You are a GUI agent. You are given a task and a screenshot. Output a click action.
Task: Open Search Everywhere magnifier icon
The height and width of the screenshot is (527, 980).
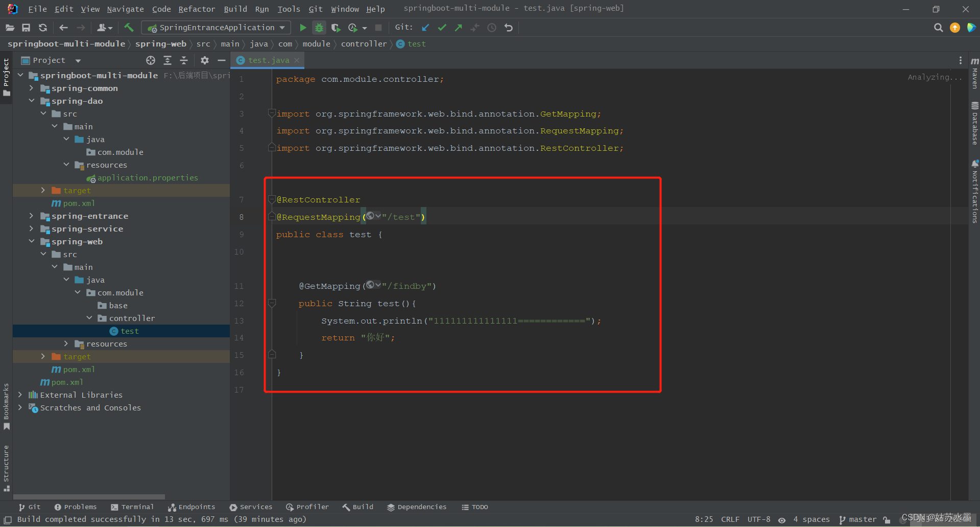[938, 28]
